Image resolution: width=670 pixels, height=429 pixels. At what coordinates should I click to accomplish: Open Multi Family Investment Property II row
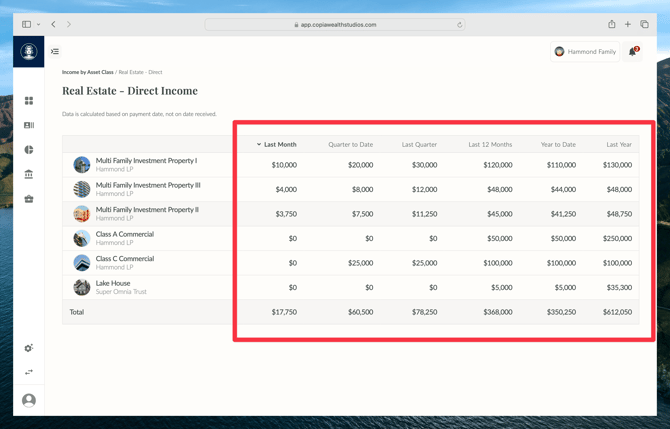click(x=350, y=214)
